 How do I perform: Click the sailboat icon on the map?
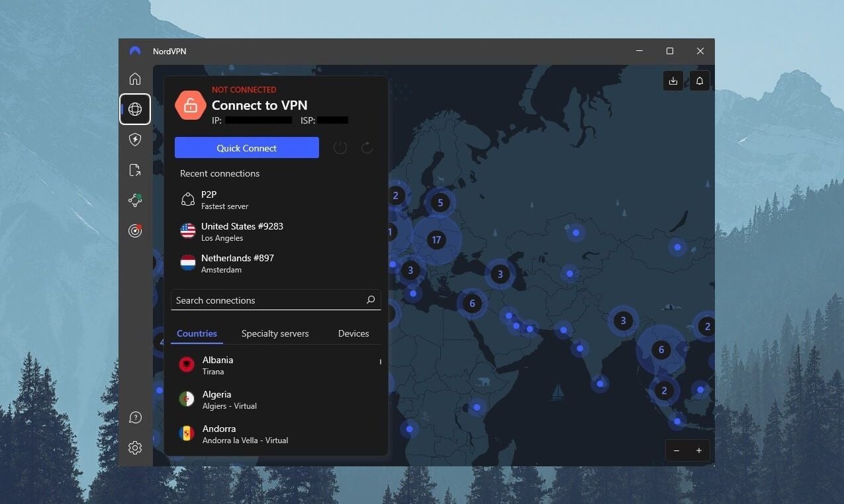(558, 392)
